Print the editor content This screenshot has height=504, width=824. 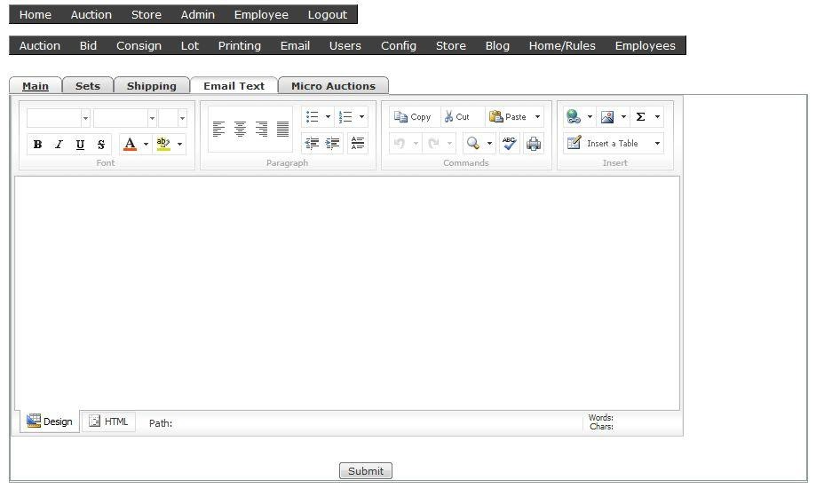(x=534, y=143)
